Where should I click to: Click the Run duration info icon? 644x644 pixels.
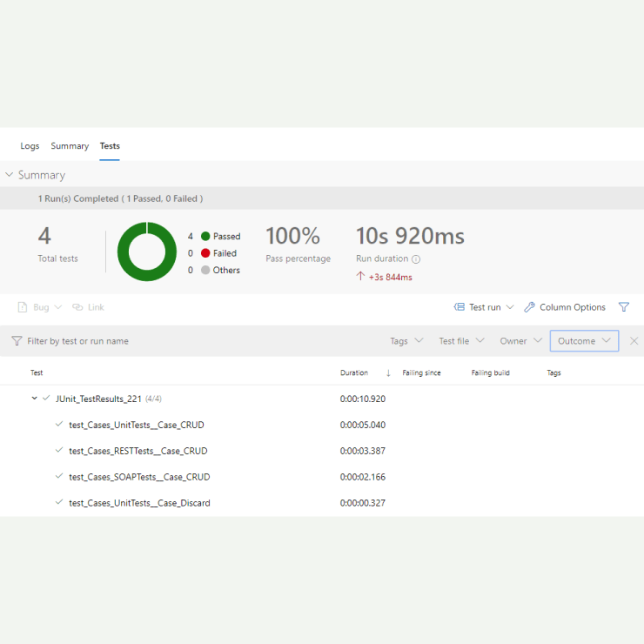416,259
